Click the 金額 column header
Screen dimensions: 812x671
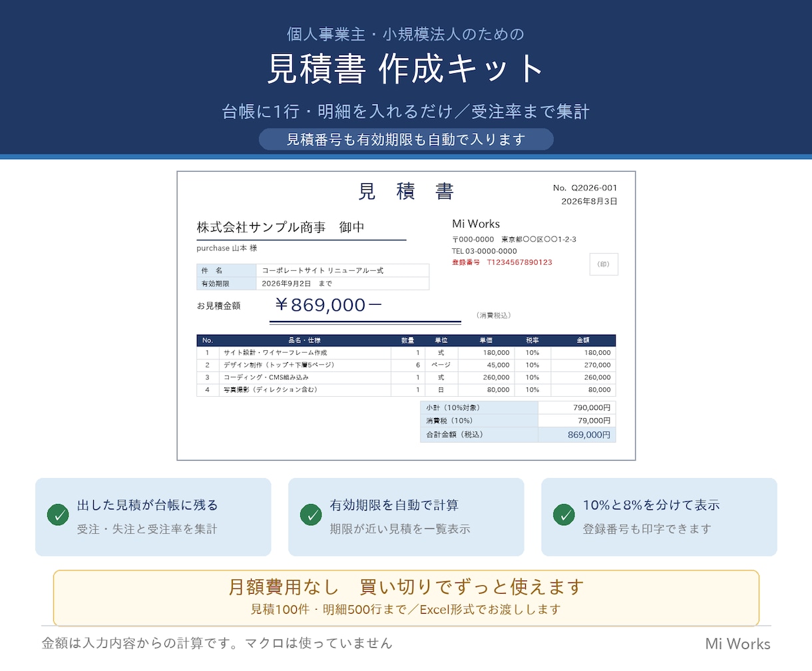click(583, 340)
